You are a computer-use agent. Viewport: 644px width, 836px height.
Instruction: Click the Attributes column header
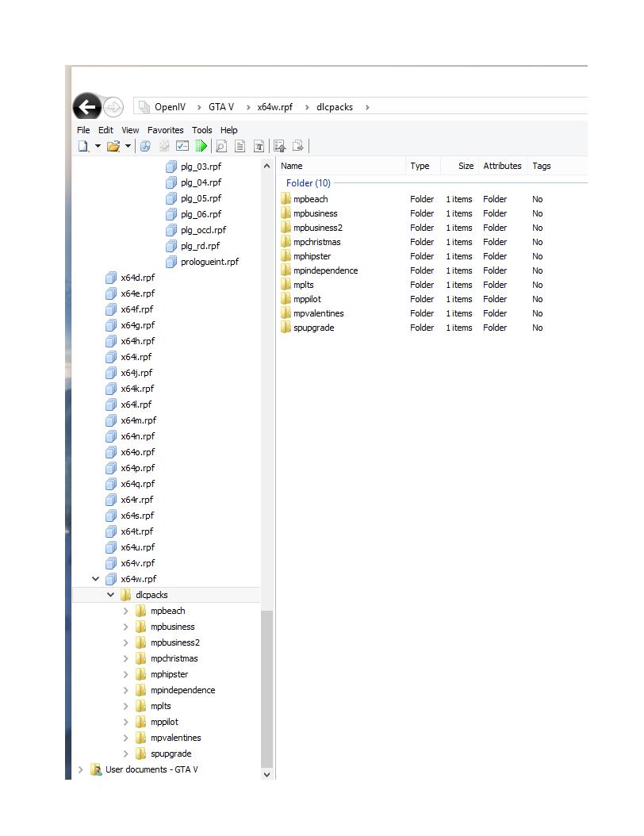pyautogui.click(x=502, y=166)
